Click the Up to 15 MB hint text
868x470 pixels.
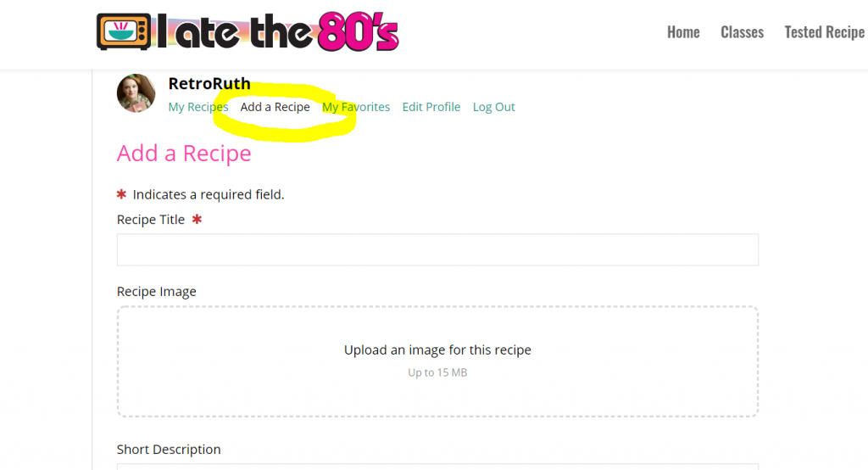click(437, 372)
